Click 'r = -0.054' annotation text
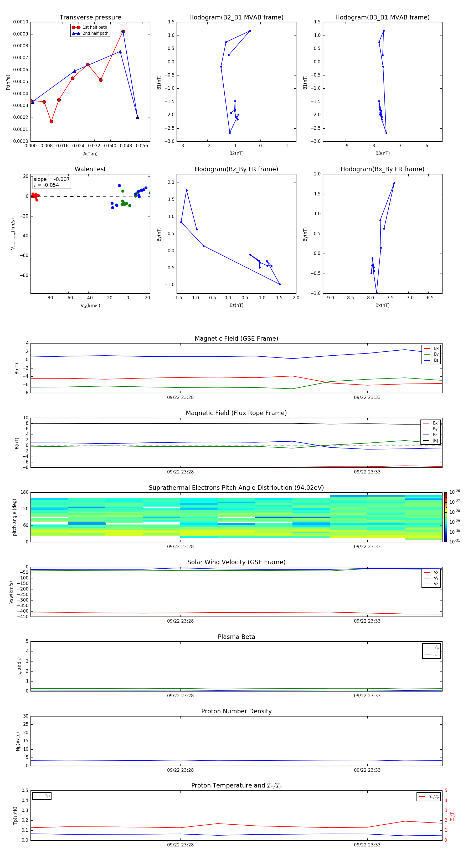Screen dimensions: 473x868 [x=47, y=185]
